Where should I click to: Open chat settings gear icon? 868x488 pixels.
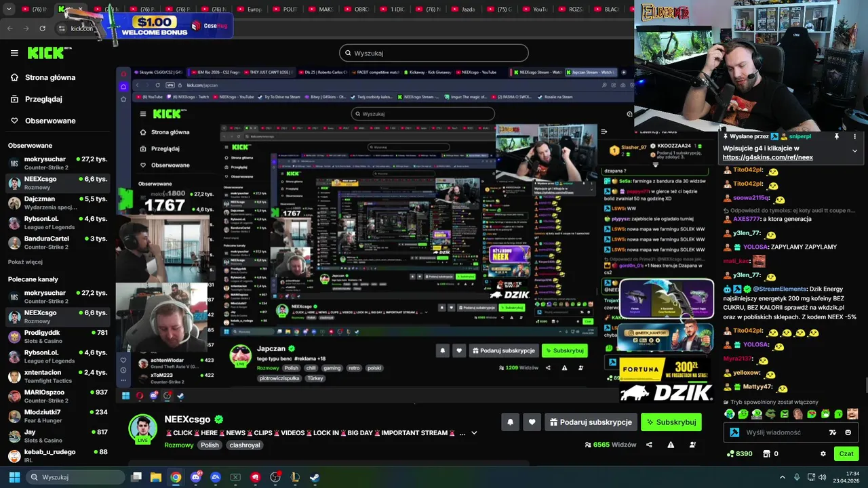coord(823,453)
